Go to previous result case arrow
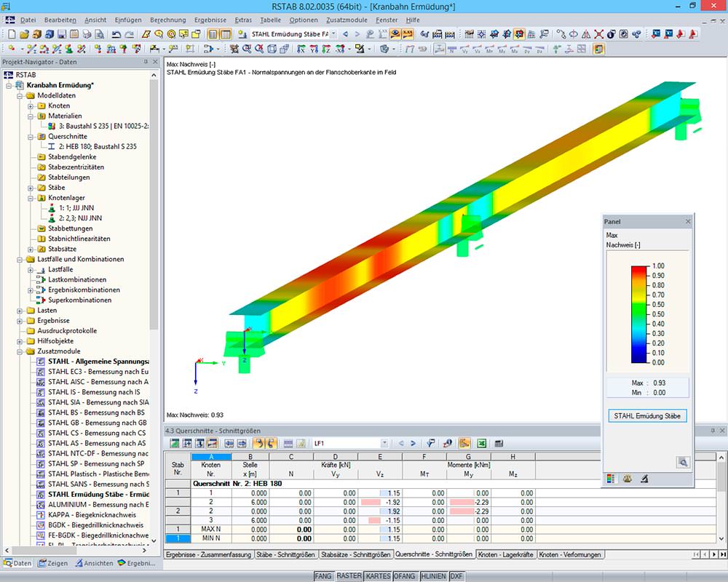Image resolution: width=728 pixels, height=582 pixels. 345,34
